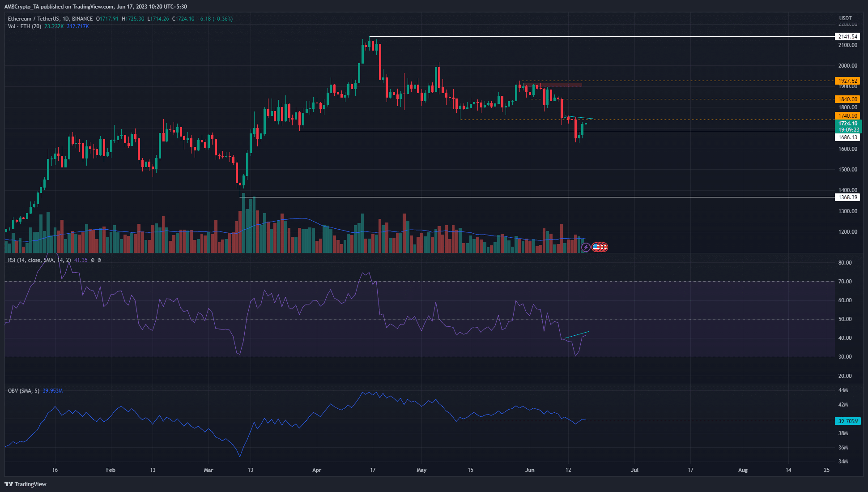Click the 2141.54 price level label
Viewport: 868px width, 492px height.
tap(847, 37)
